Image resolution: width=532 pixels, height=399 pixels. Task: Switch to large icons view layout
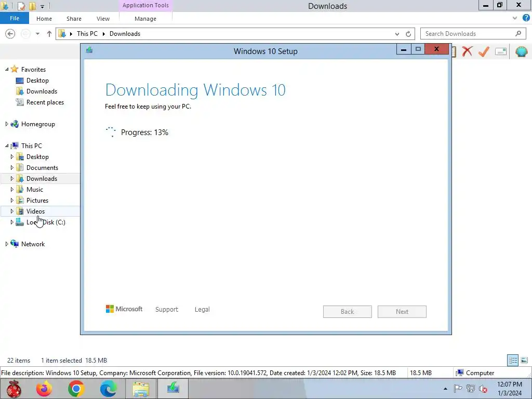click(524, 361)
